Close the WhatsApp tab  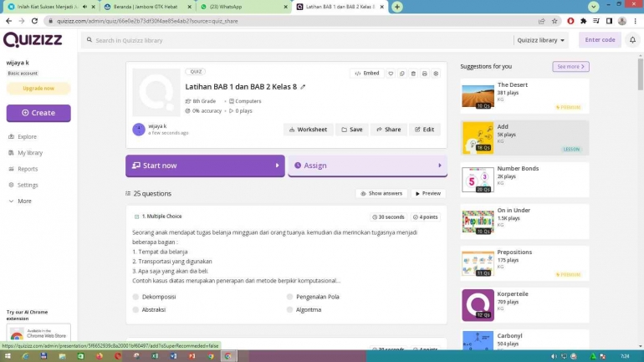pyautogui.click(x=285, y=7)
